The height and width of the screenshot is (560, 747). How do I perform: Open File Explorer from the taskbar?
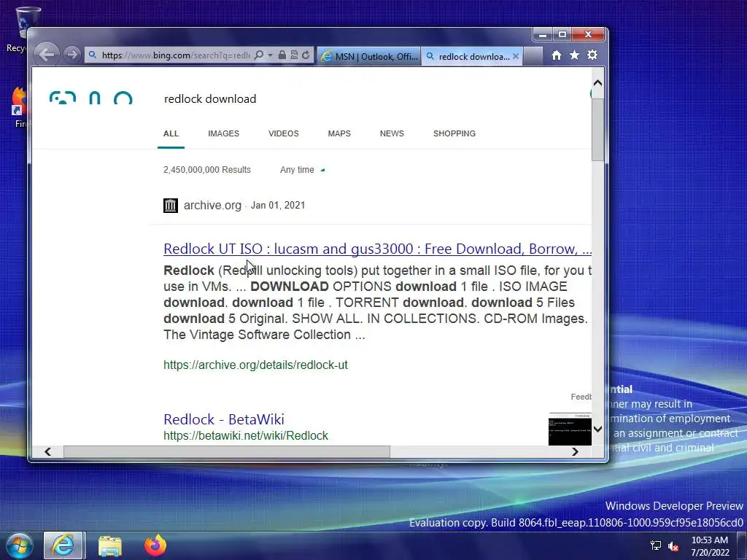pyautogui.click(x=110, y=545)
